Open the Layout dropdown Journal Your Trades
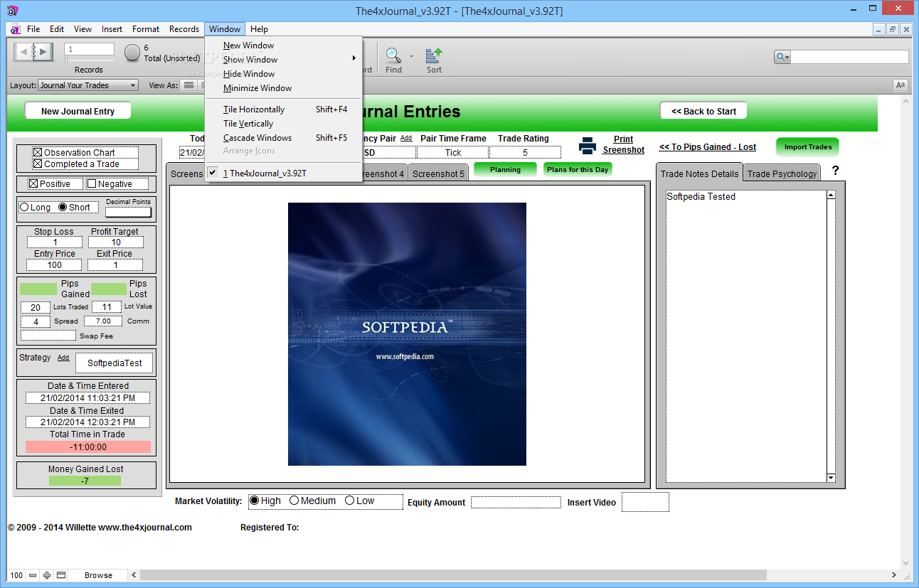This screenshot has width=919, height=588. point(88,85)
